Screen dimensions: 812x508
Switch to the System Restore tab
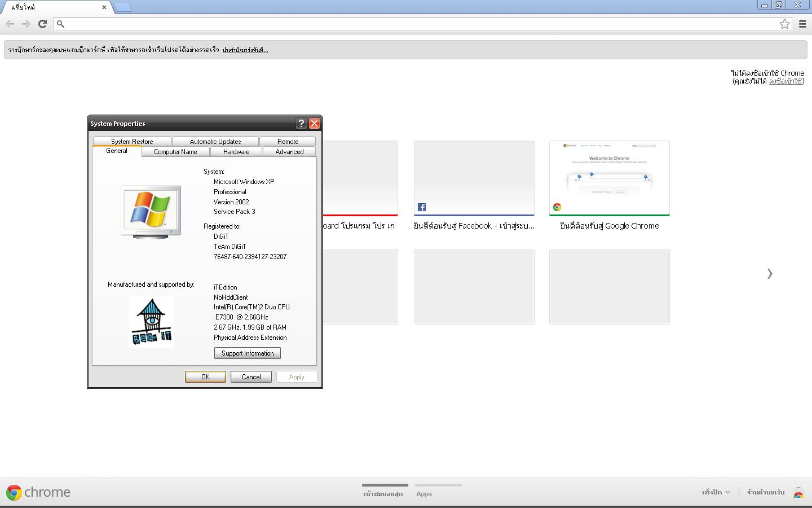click(132, 141)
